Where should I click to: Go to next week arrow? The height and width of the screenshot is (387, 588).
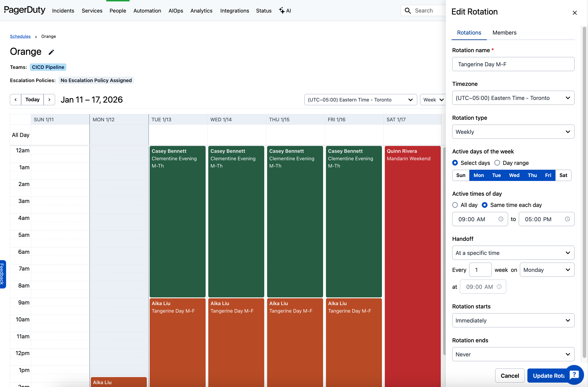click(49, 100)
